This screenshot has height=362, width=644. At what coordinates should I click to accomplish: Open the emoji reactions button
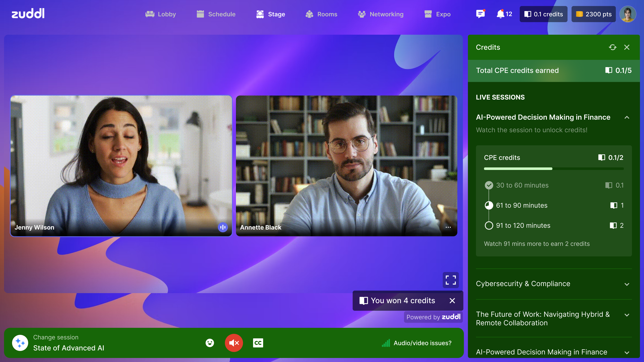[x=210, y=343]
